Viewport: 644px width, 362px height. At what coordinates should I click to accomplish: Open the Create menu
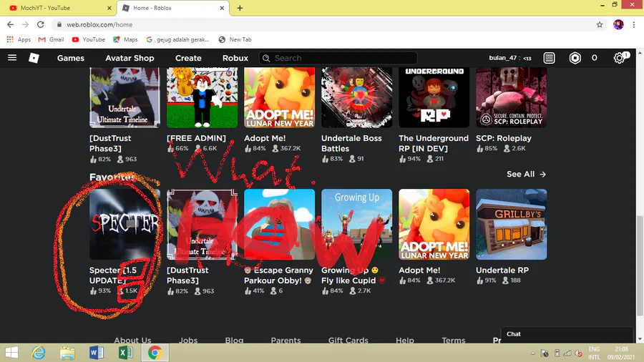click(x=188, y=58)
